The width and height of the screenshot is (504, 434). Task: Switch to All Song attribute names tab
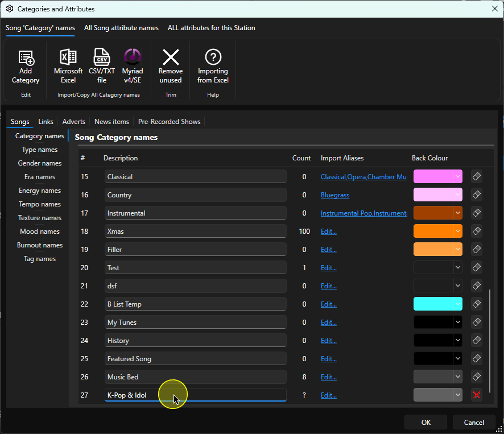click(121, 28)
